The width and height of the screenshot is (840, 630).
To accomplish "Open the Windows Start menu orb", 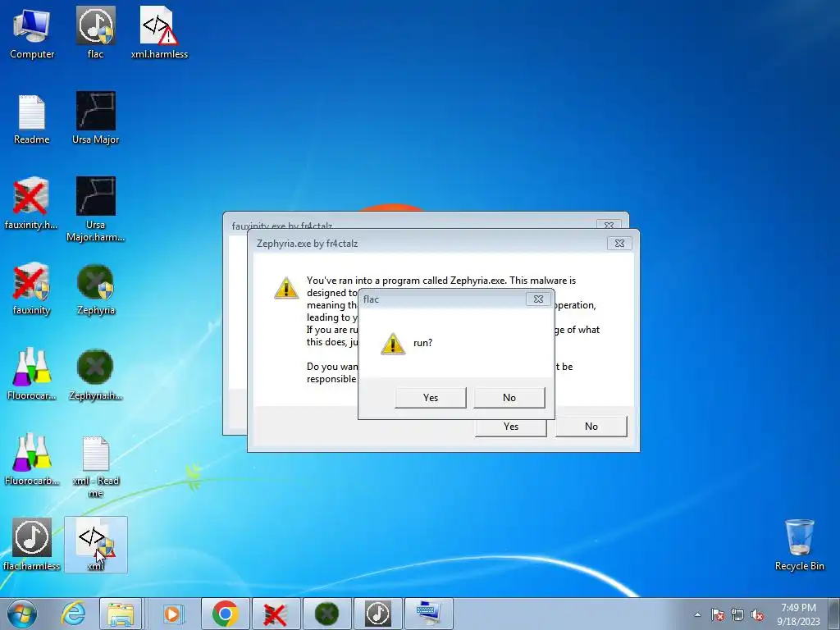I will click(x=21, y=614).
